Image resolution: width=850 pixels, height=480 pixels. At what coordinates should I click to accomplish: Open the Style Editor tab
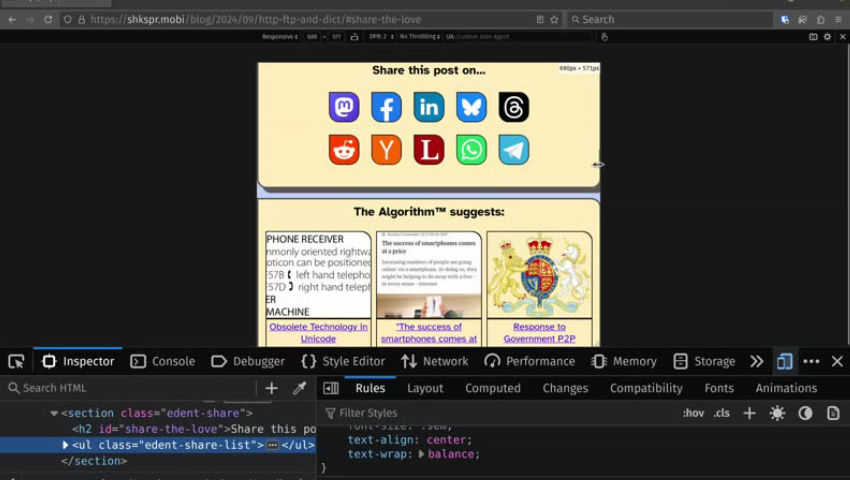coord(343,361)
